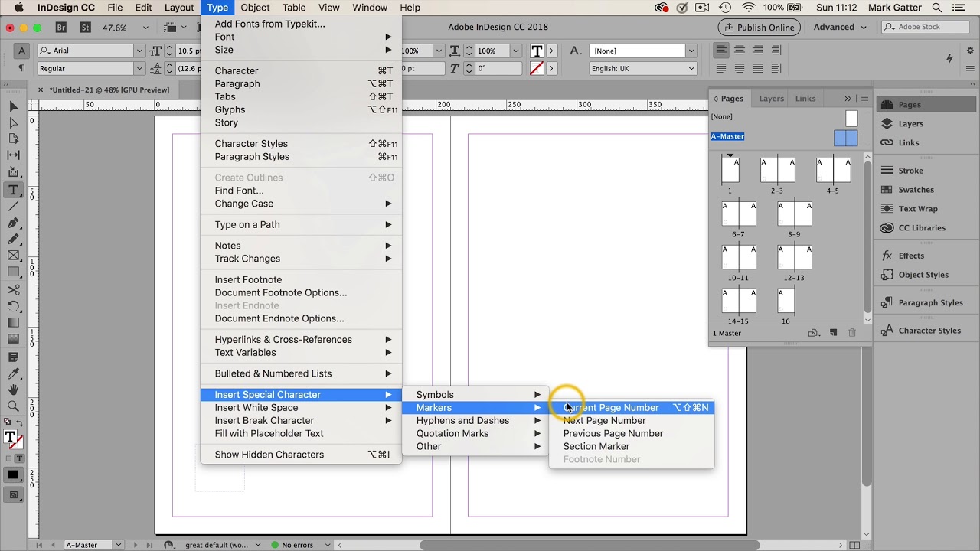Viewport: 980px width, 551px height.
Task: Select the Free Transform tool
Action: click(13, 306)
